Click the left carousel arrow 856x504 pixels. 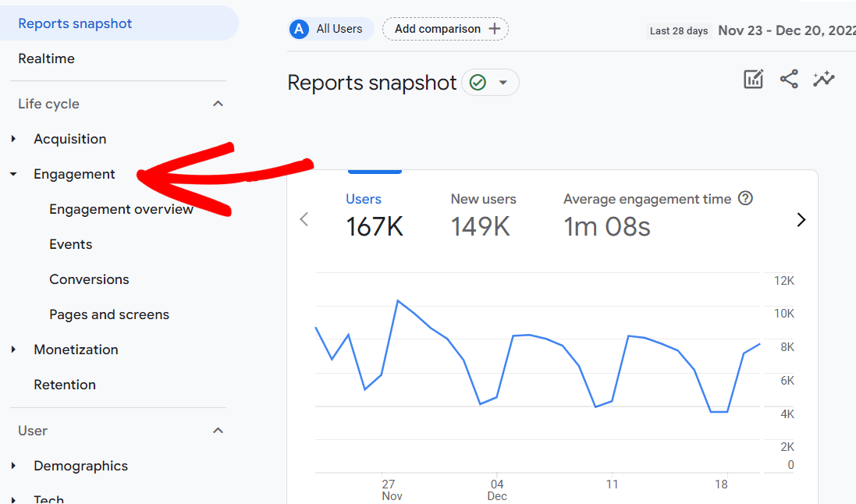click(304, 219)
